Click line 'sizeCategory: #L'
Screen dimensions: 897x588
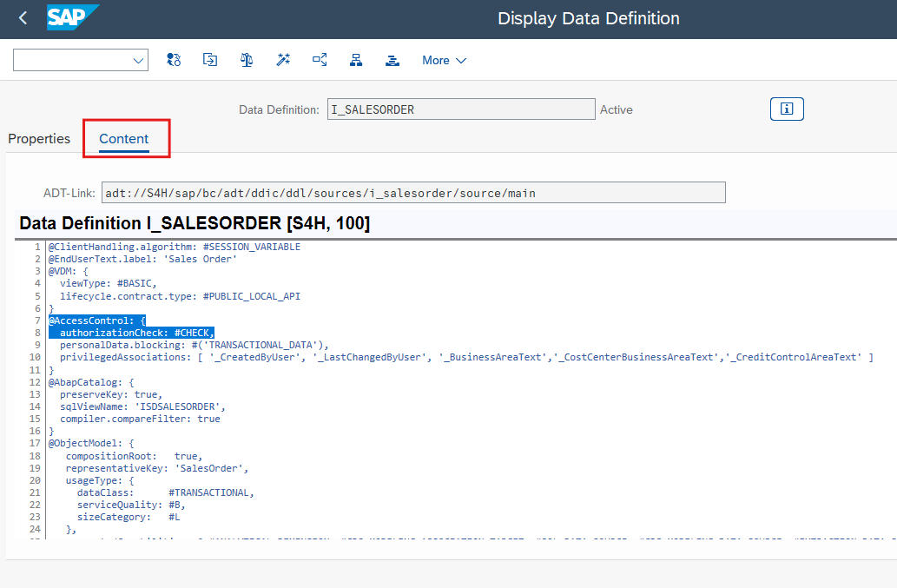tap(129, 517)
